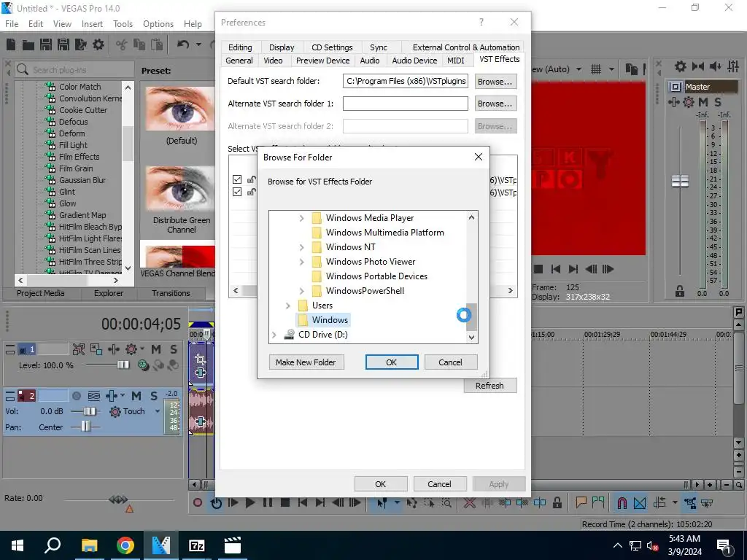The height and width of the screenshot is (560, 747).
Task: Open the VEGAS Pro taskbar icon
Action: [161, 545]
